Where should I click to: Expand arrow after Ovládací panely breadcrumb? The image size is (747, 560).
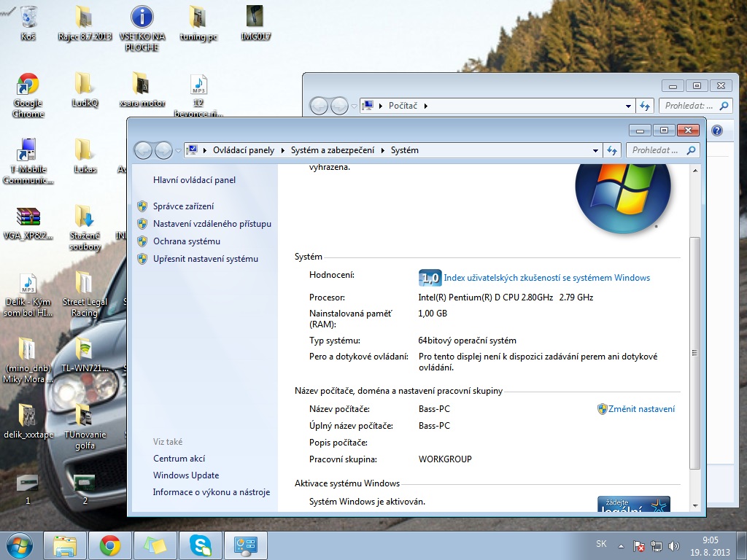[282, 150]
